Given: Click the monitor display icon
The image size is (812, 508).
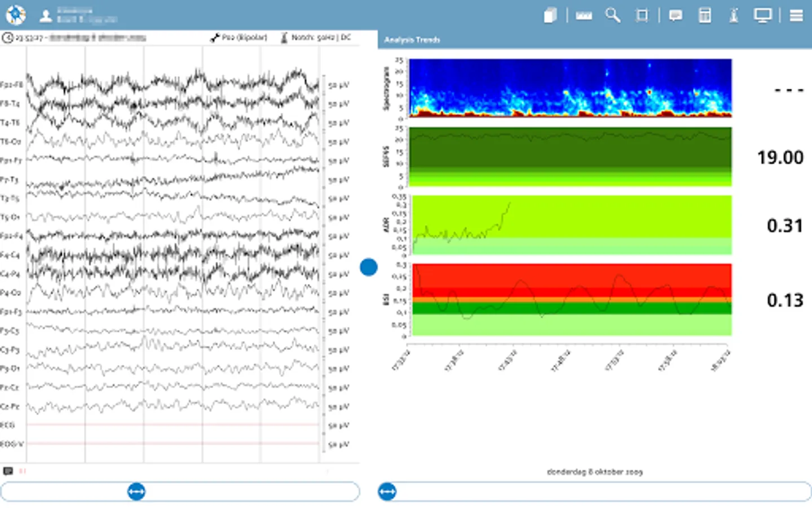Looking at the screenshot, I should point(762,16).
